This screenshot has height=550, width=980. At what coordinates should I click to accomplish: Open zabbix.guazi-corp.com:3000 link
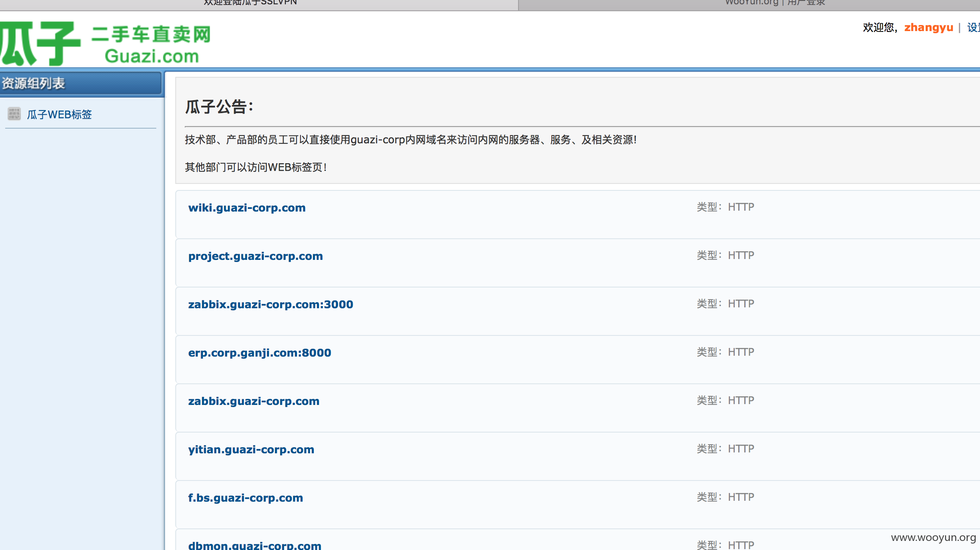pyautogui.click(x=271, y=304)
